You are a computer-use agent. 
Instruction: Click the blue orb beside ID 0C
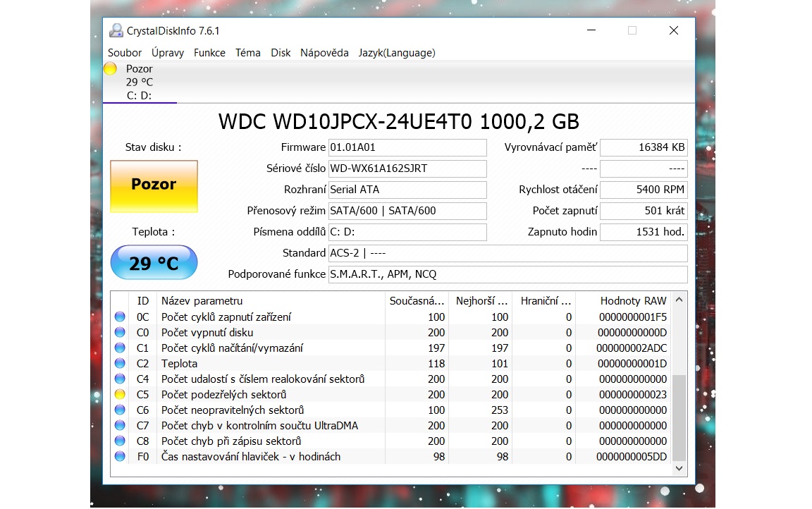pyautogui.click(x=120, y=317)
